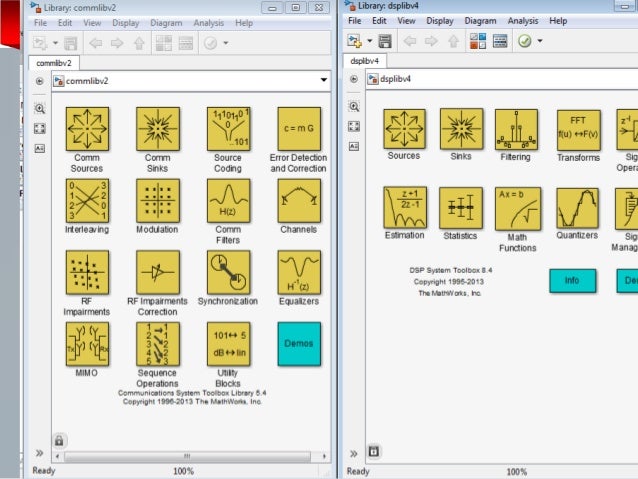Open RF Impairments Correction block
The height and width of the screenshot is (479, 638).
point(158,272)
